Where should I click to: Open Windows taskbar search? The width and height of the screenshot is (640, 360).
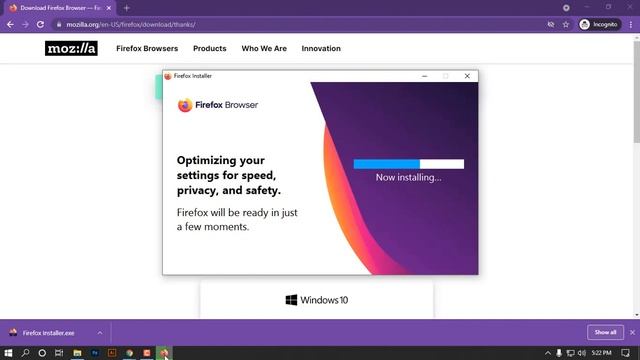pos(25,353)
